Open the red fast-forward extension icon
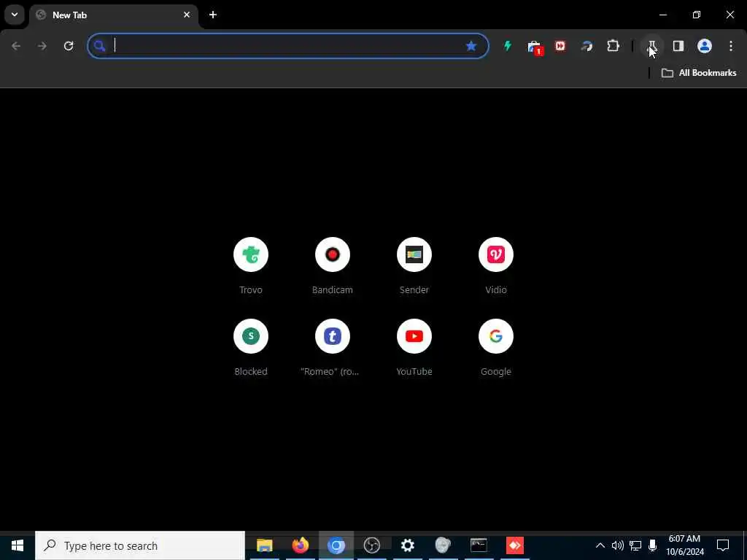The height and width of the screenshot is (560, 747). tap(560, 46)
